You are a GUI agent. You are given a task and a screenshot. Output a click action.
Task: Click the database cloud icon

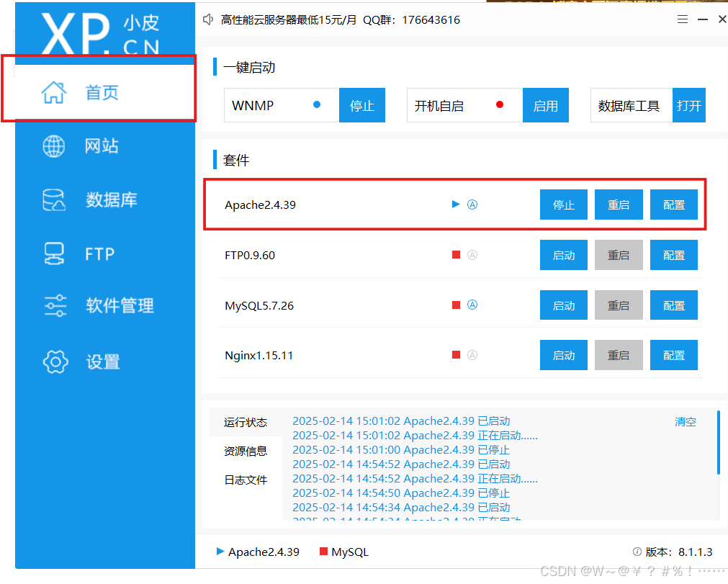tap(54, 200)
